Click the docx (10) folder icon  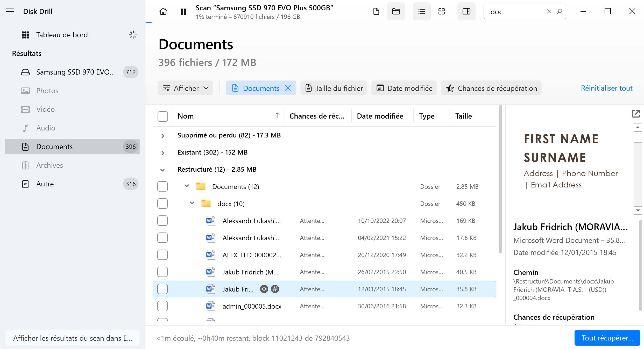tap(206, 203)
